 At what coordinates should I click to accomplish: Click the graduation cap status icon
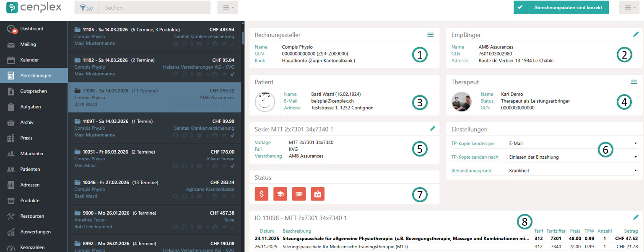pyautogui.click(x=280, y=194)
